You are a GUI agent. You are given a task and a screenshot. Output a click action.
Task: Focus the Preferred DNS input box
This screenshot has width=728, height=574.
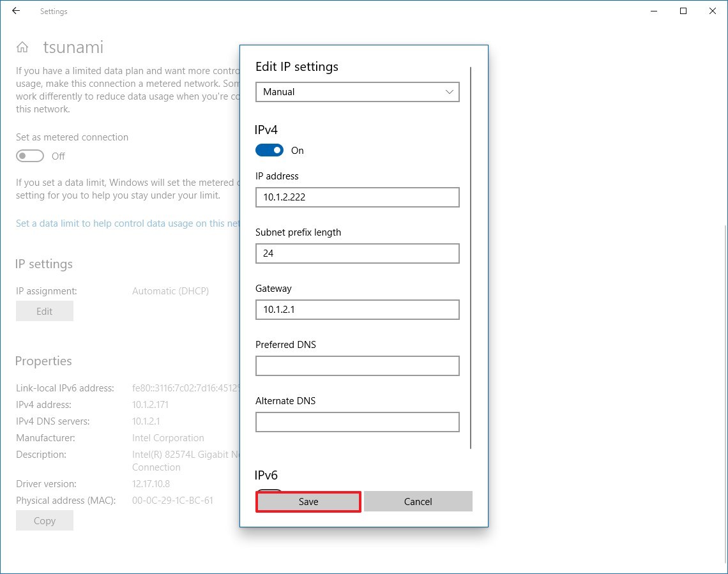(x=357, y=366)
